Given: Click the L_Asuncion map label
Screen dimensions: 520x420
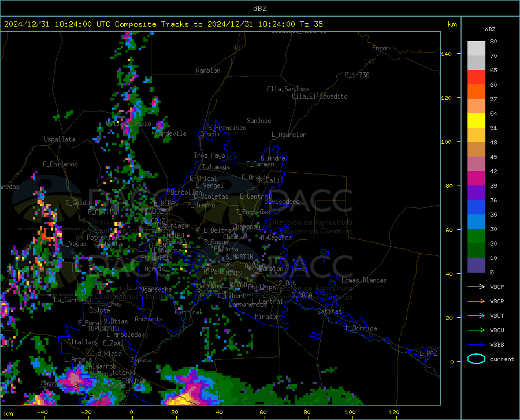Looking at the screenshot, I should (x=289, y=135).
